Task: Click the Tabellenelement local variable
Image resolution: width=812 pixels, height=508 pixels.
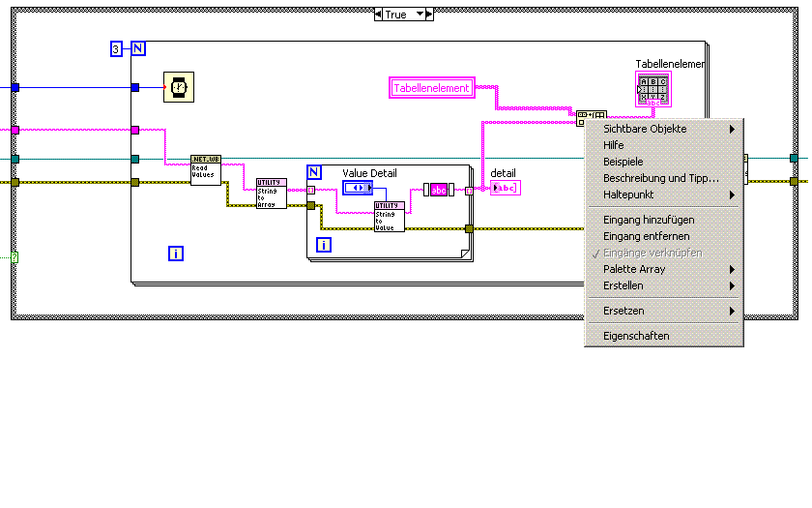Action: tap(432, 88)
